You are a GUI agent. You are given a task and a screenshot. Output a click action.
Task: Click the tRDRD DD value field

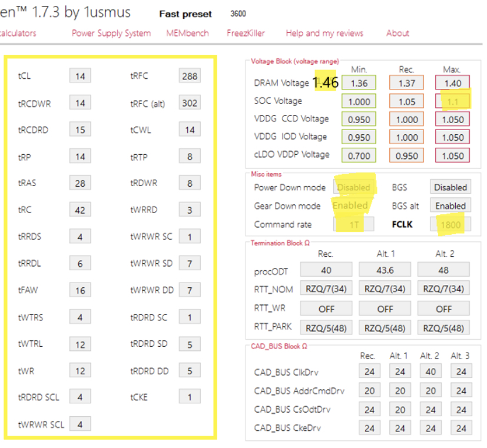tap(190, 371)
